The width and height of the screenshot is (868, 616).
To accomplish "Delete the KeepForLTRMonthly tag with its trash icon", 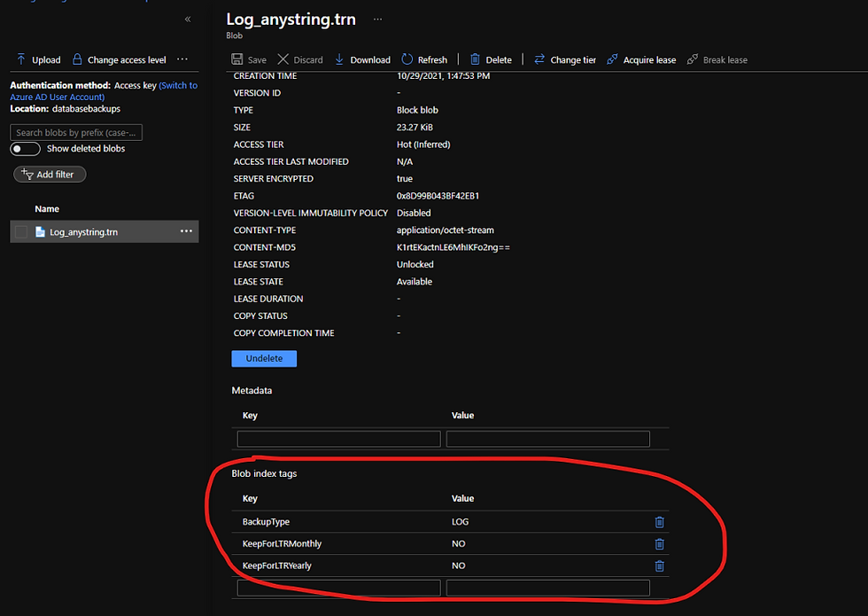I will pos(659,544).
